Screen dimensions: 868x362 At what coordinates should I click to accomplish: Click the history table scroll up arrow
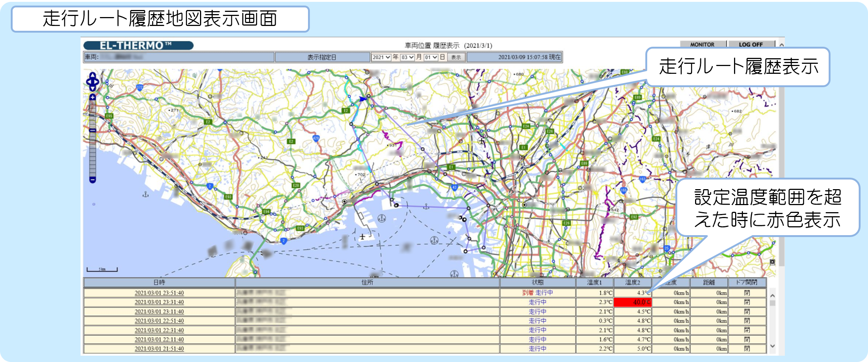coord(772,296)
